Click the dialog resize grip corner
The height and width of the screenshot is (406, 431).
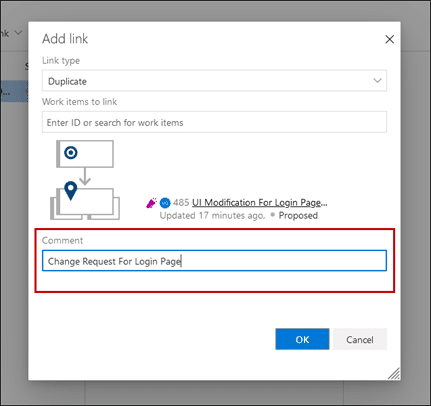(x=394, y=374)
